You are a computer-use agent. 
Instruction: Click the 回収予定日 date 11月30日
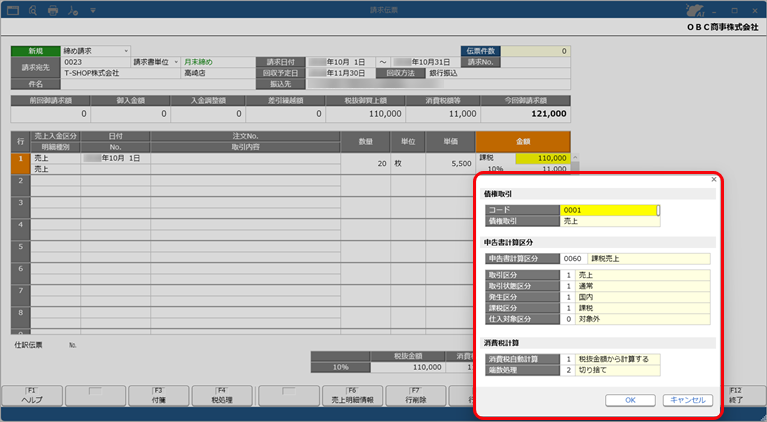pyautogui.click(x=341, y=73)
